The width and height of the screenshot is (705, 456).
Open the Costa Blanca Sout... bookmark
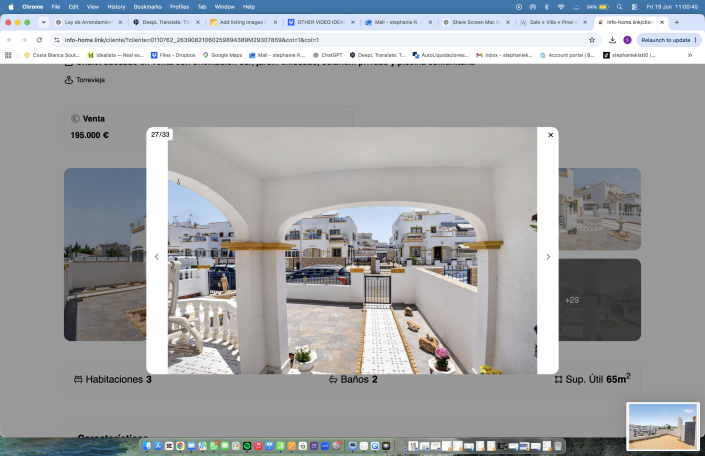pos(51,55)
